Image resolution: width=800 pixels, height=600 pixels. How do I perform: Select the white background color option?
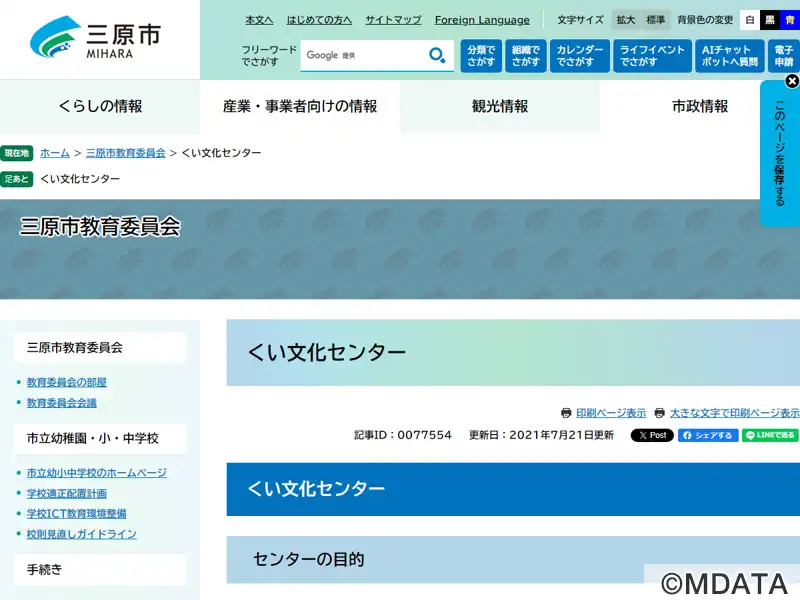tap(749, 20)
